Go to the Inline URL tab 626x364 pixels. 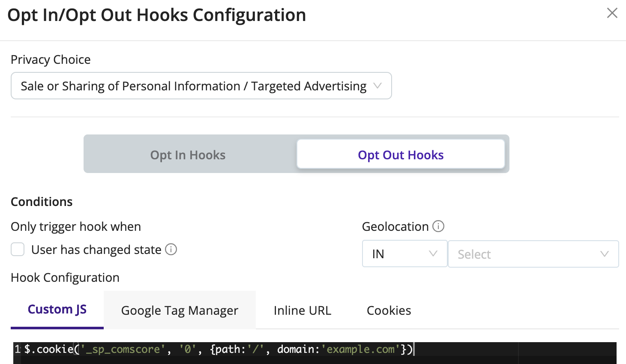pos(302,310)
